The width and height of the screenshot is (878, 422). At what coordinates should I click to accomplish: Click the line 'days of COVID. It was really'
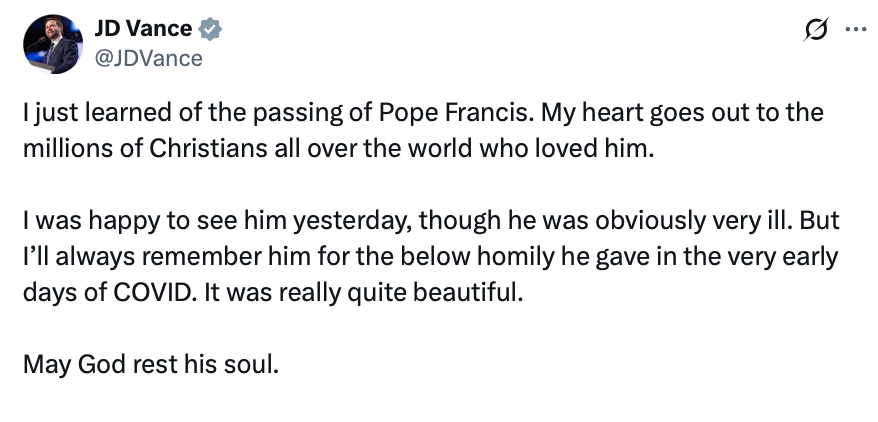[273, 293]
